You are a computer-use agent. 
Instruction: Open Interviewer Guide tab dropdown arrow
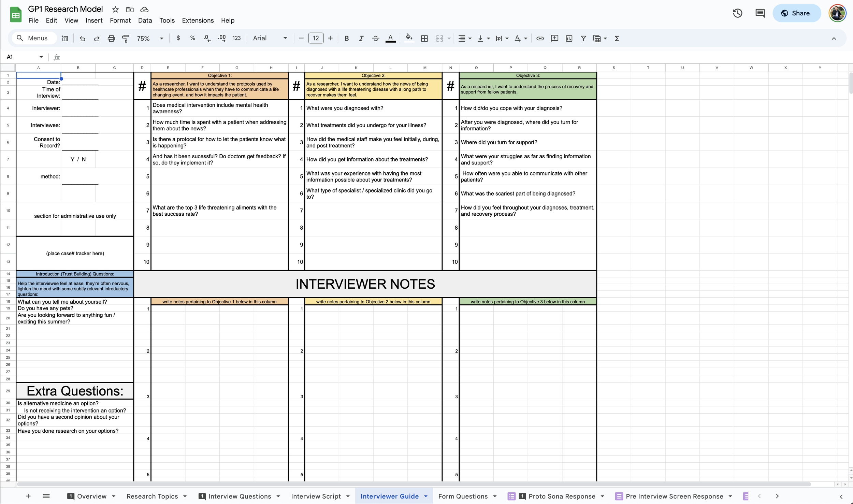426,496
